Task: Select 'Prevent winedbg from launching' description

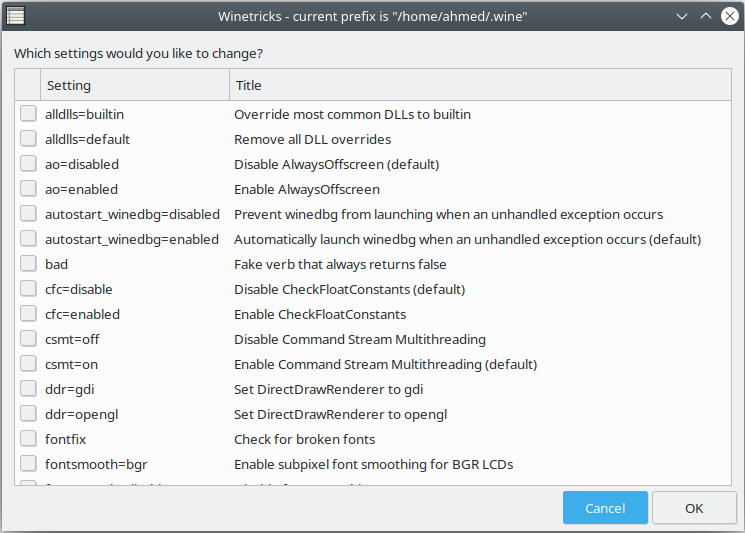Action: tap(448, 215)
